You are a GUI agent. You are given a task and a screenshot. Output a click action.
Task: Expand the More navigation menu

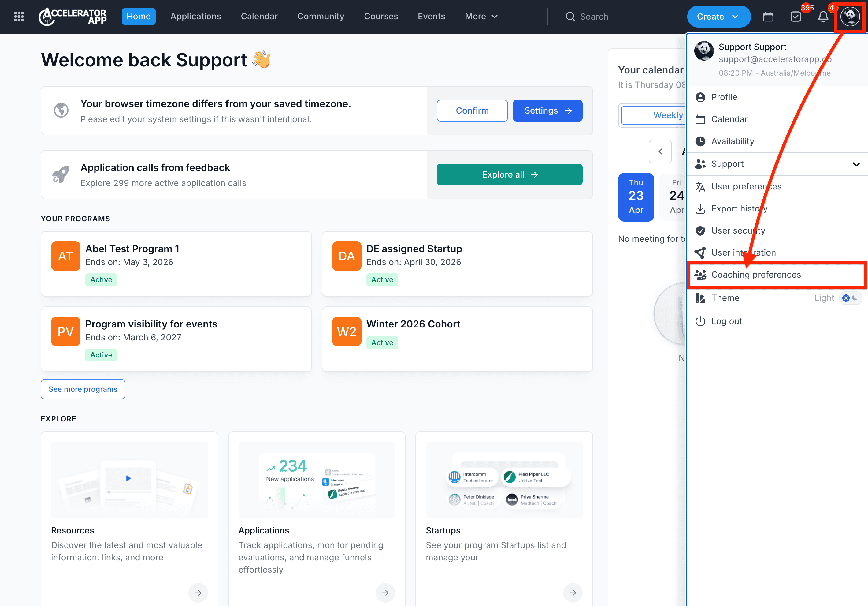coord(481,16)
